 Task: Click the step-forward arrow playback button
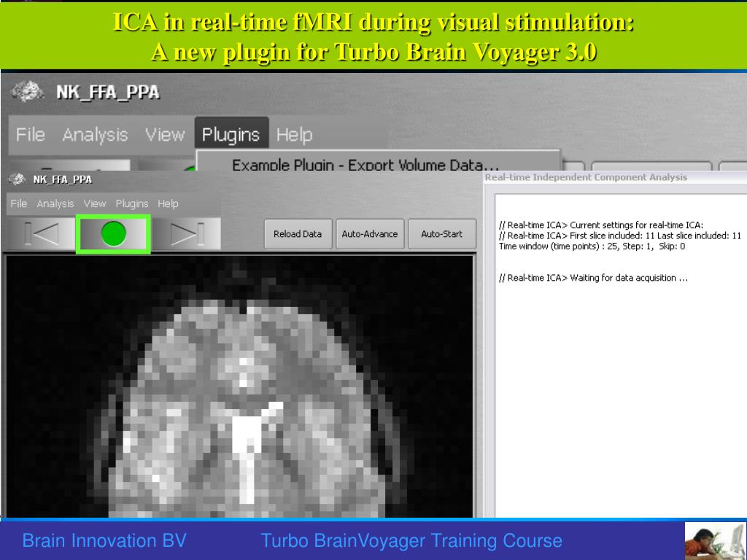[x=186, y=234]
